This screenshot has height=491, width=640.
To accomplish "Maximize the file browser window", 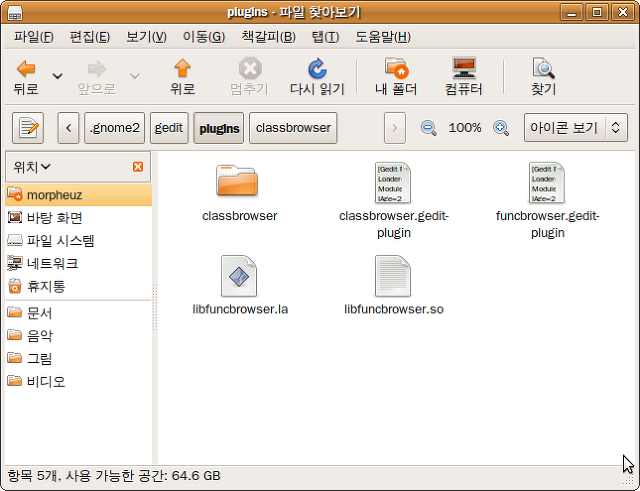I will (x=597, y=12).
